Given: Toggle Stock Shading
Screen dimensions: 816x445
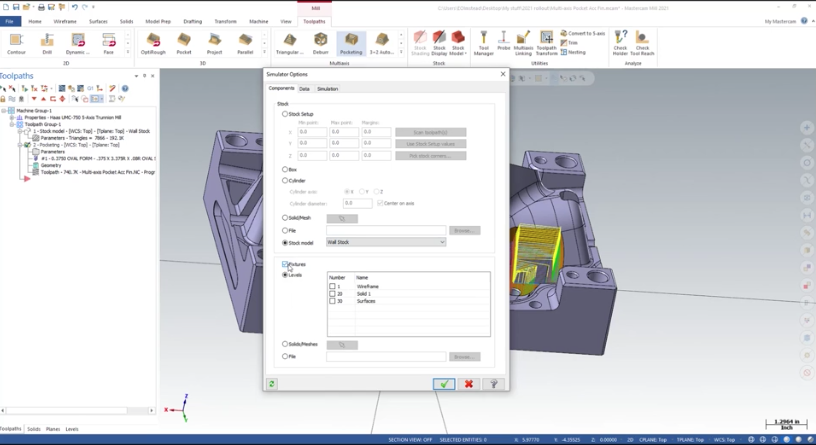Looking at the screenshot, I should coord(420,44).
